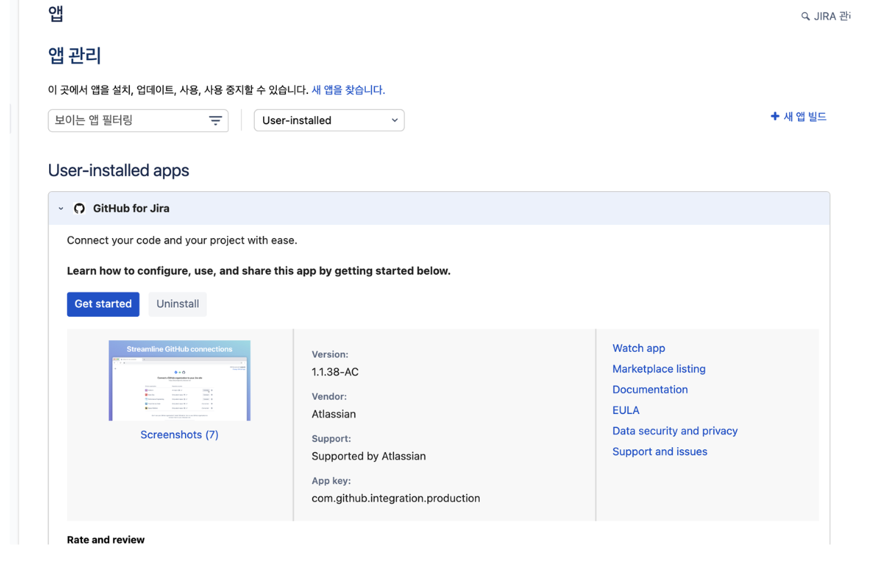Click the plus icon beside 새 앱 빌드
The image size is (878, 588).
(x=775, y=117)
